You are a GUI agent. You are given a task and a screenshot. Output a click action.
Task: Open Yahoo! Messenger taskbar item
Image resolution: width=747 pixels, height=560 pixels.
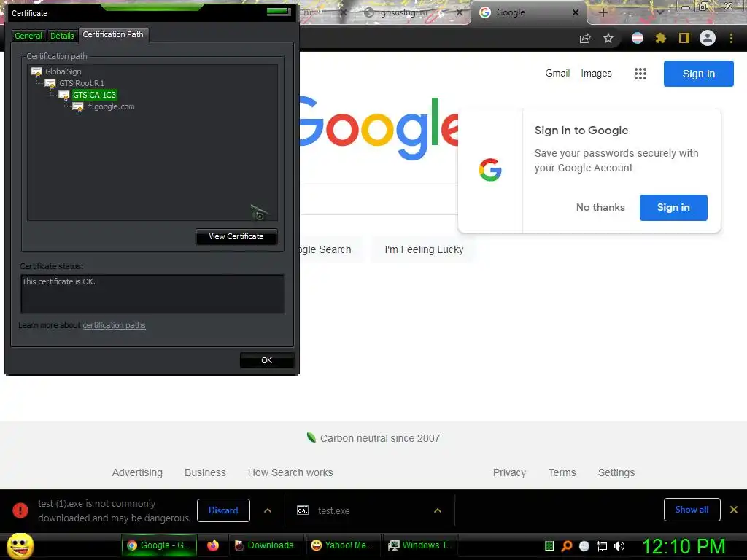(x=342, y=545)
